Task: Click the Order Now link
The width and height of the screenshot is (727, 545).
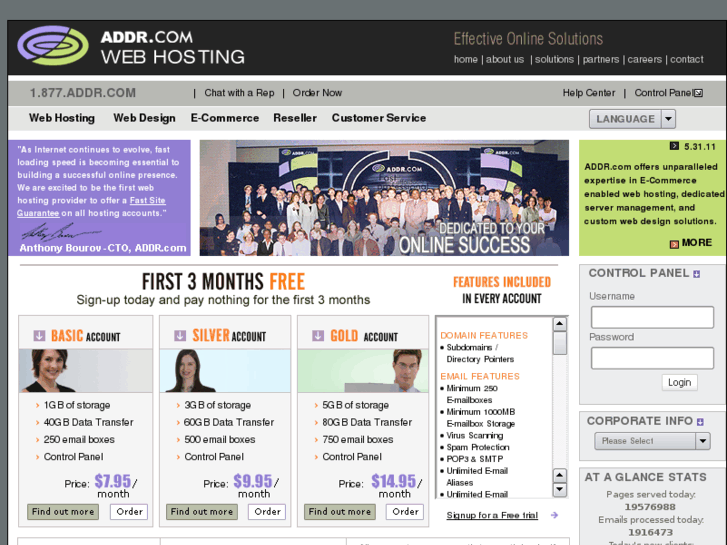Action: (x=317, y=93)
